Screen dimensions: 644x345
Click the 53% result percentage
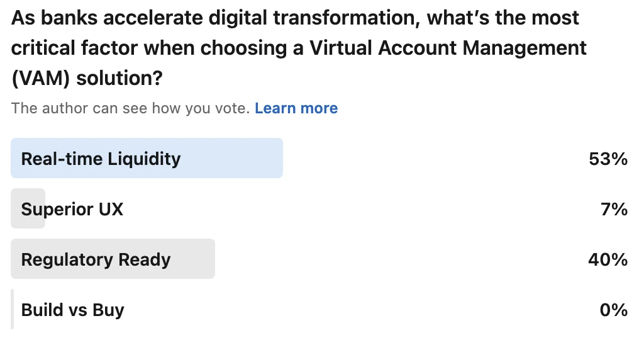(x=608, y=159)
